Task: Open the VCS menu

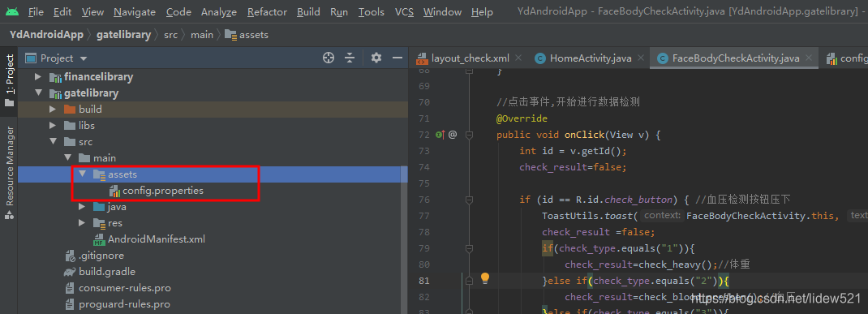Action: pyautogui.click(x=404, y=11)
